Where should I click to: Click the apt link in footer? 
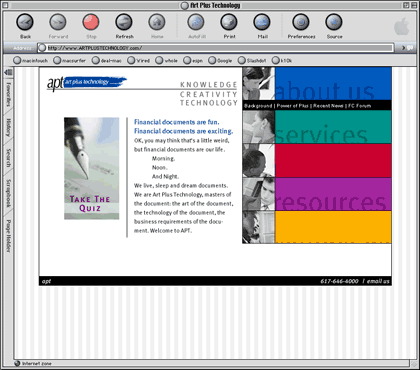pos(46,281)
